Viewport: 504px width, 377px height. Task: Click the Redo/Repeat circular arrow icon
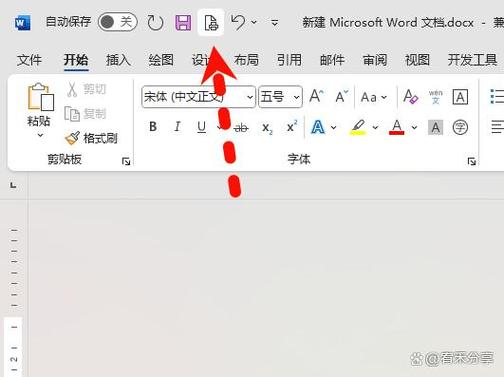click(x=155, y=23)
